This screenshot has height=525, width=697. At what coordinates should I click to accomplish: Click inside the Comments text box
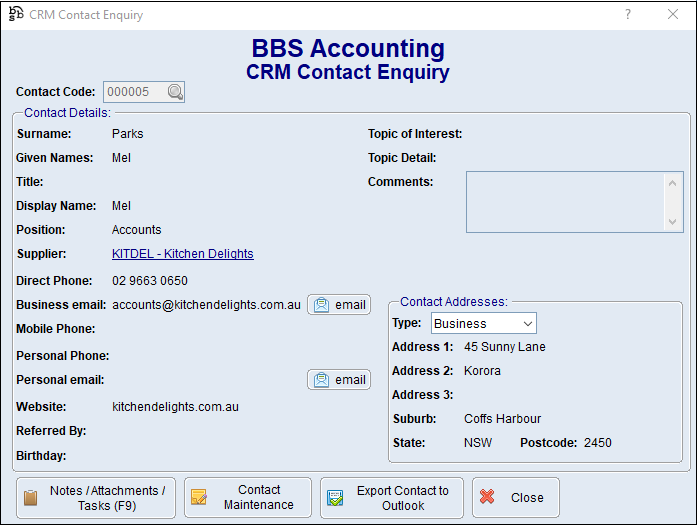pos(565,202)
